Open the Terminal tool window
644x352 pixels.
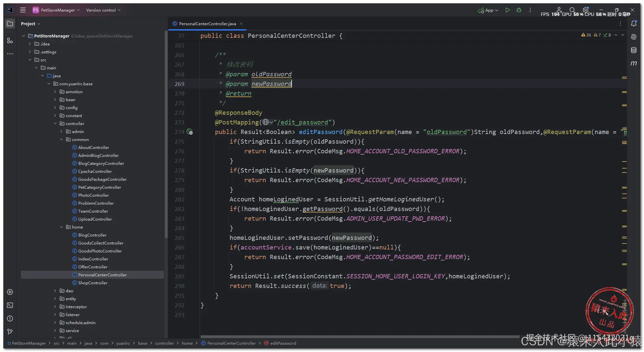click(10, 305)
